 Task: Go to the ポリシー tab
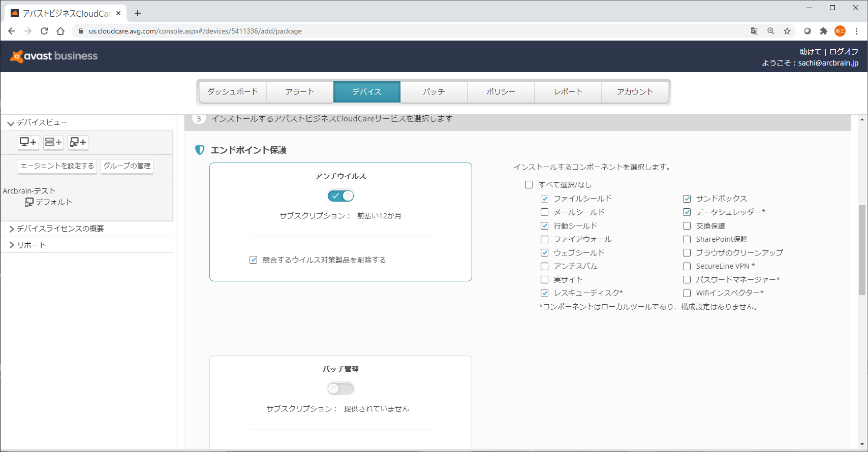pyautogui.click(x=501, y=92)
